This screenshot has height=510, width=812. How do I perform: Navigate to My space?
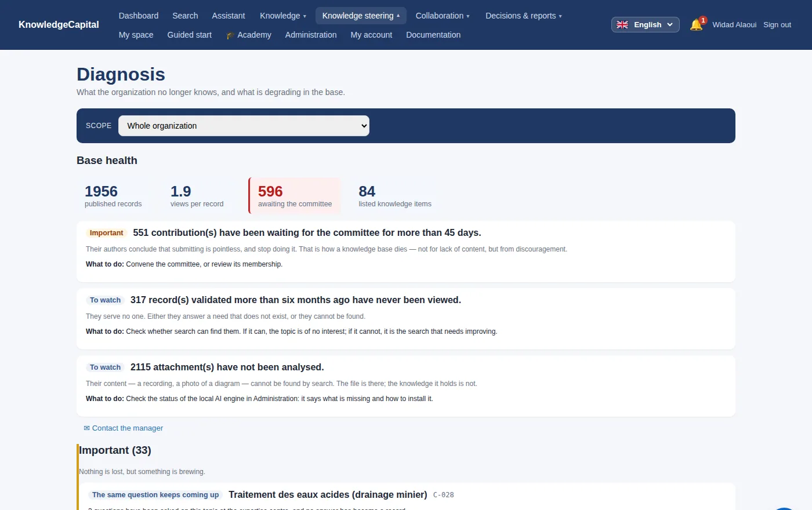coord(136,35)
